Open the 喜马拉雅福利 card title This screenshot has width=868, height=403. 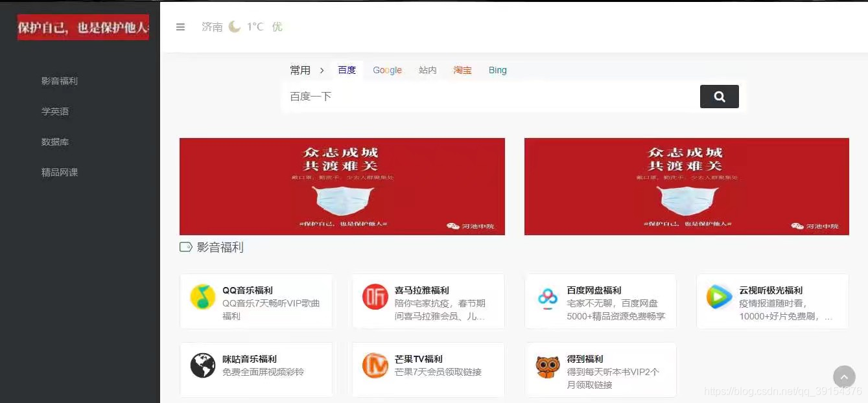click(422, 290)
